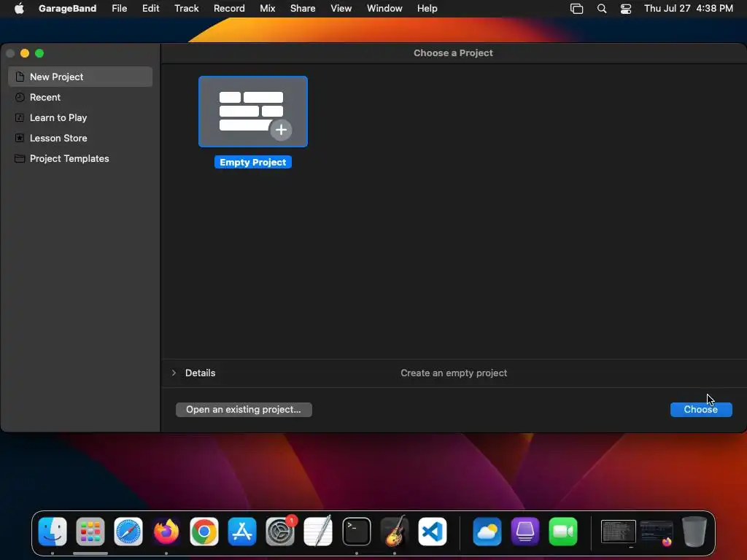Image resolution: width=747 pixels, height=560 pixels.
Task: Open the Track menu
Action: pyautogui.click(x=186, y=8)
